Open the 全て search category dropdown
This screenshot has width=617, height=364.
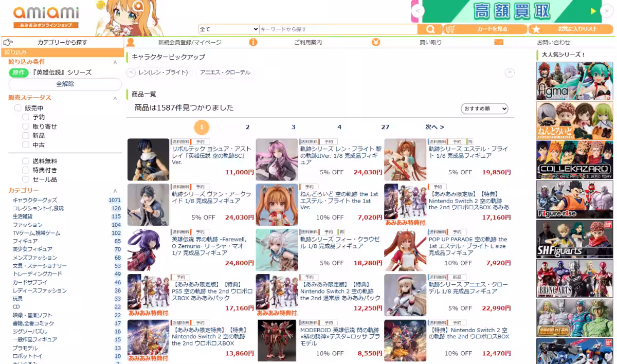(229, 29)
